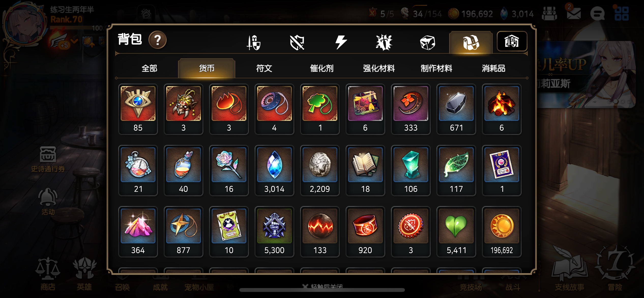Open the armor storage icon button
This screenshot has width=644, height=298.
(x=512, y=41)
